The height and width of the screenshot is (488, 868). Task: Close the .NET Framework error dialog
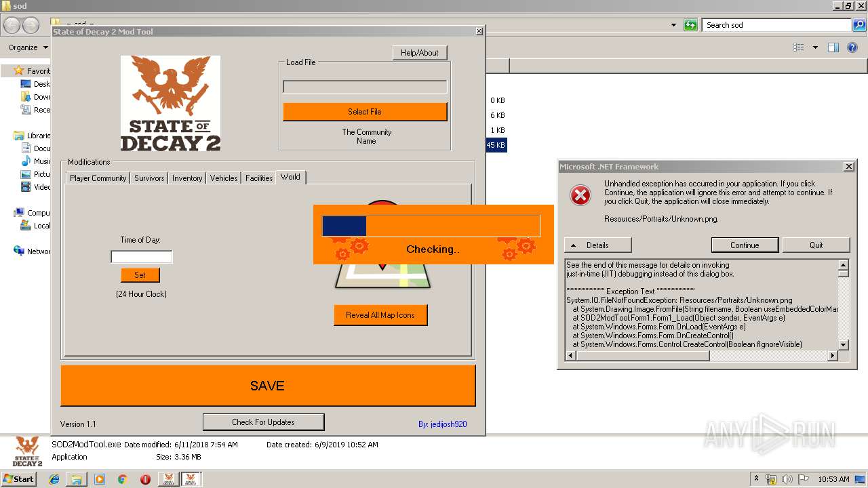point(848,166)
